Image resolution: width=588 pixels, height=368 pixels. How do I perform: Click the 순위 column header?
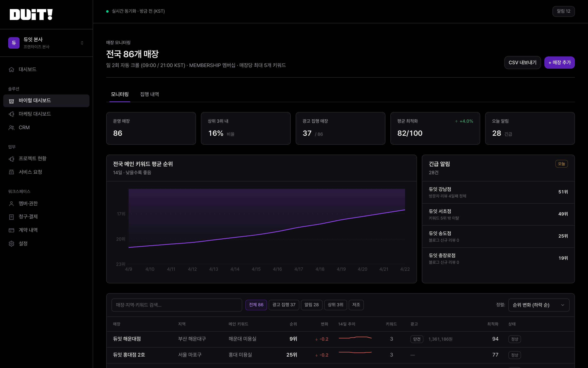click(x=293, y=324)
